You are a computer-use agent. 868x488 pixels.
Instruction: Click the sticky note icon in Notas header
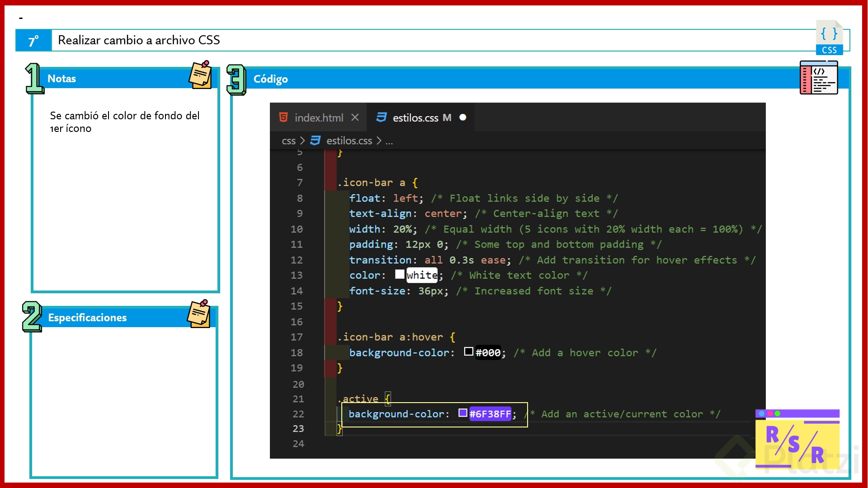(x=200, y=75)
